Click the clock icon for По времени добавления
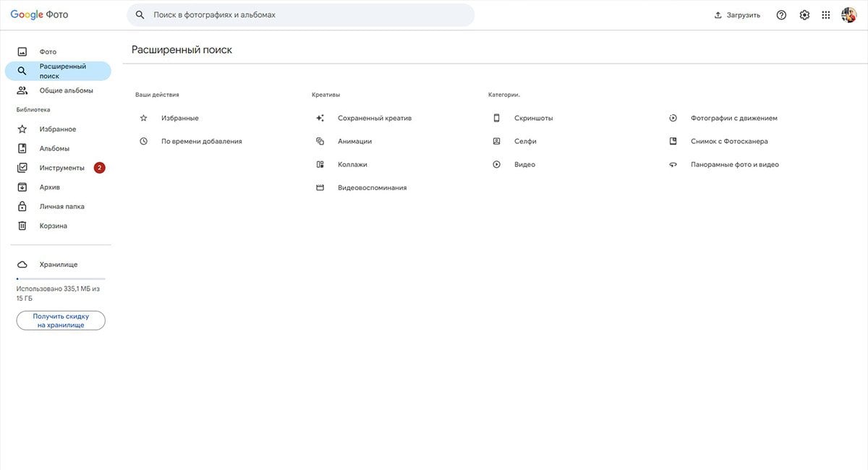 (143, 141)
